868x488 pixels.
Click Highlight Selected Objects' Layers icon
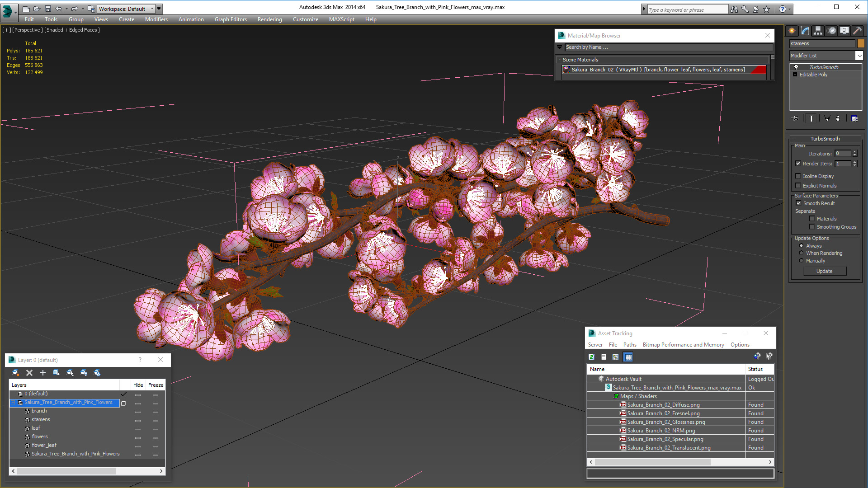[70, 373]
